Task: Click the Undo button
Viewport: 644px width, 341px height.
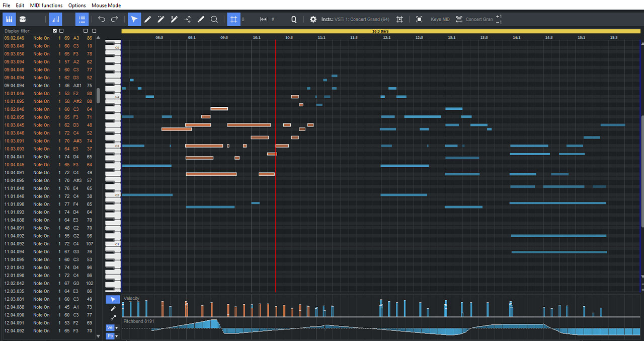Action: point(102,19)
